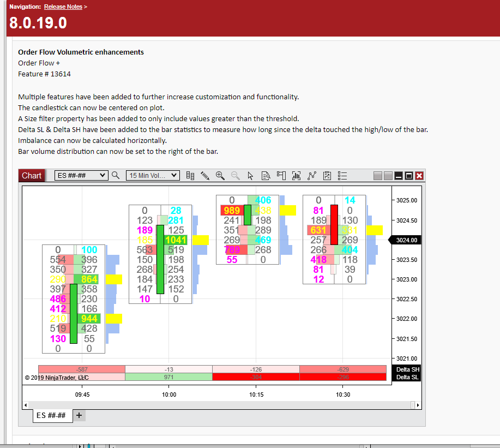The width and height of the screenshot is (500, 448).
Task: Click the 3025.00 price axis label
Action: [407, 200]
